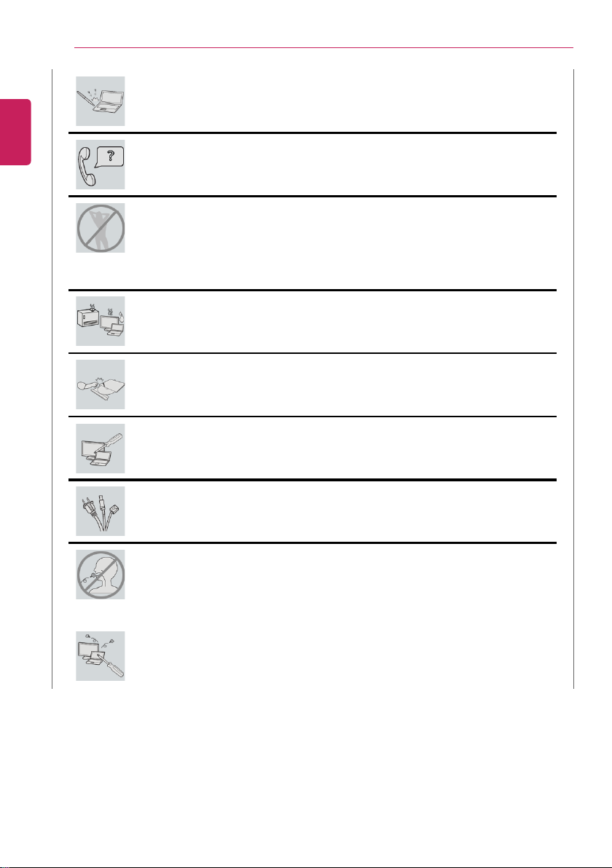
Task: Click the screwdriver with loose screws icon
Action: click(x=101, y=656)
